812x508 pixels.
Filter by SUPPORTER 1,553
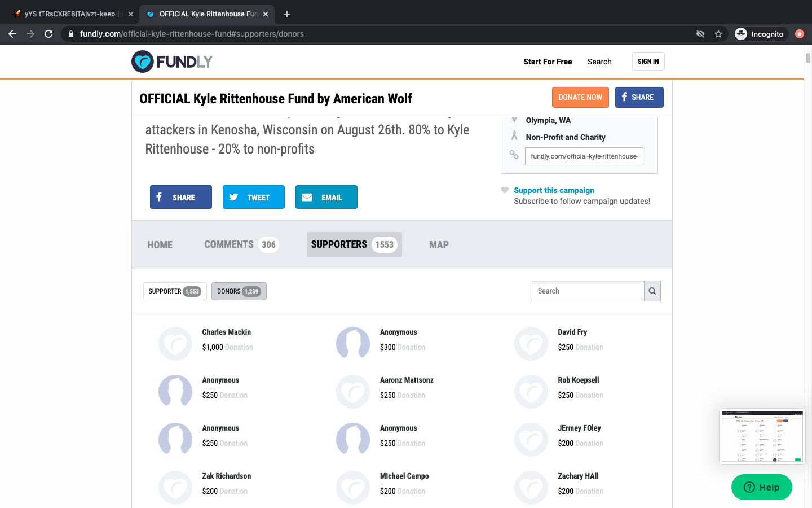click(x=175, y=291)
